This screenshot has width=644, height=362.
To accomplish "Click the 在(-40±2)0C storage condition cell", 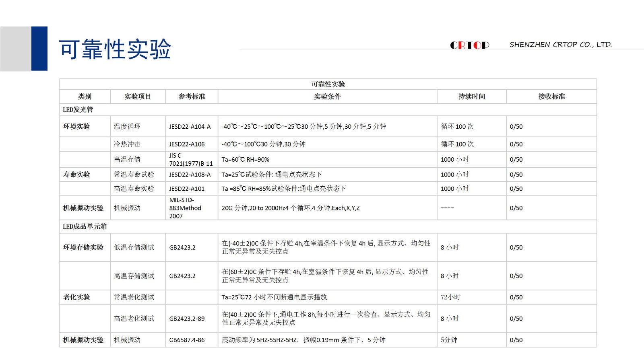I will tap(327, 247).
